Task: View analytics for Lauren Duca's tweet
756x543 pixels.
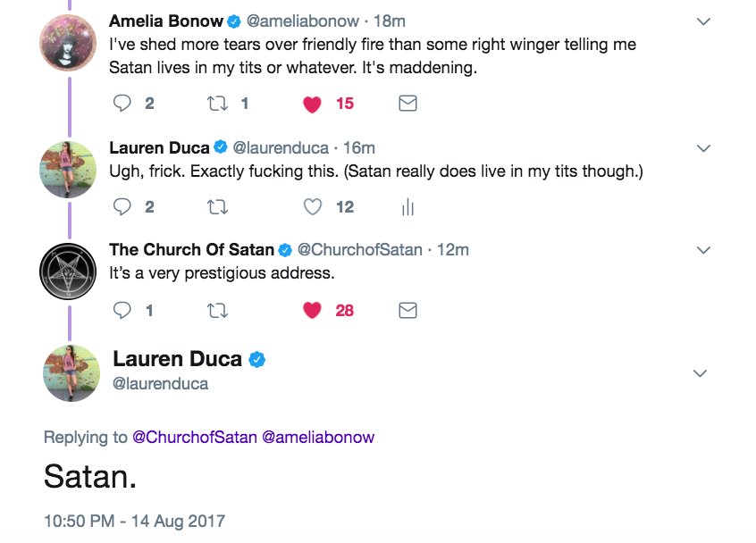Action: click(x=407, y=207)
